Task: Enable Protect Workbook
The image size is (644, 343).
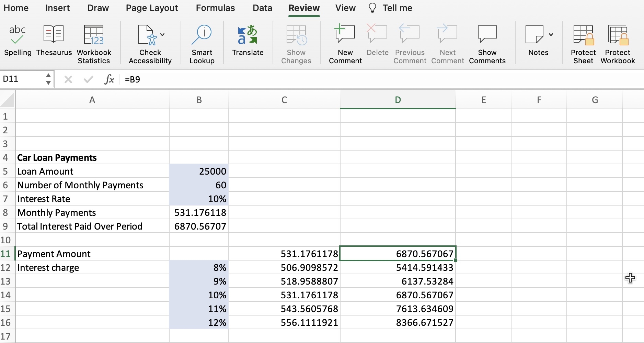Action: pyautogui.click(x=618, y=41)
